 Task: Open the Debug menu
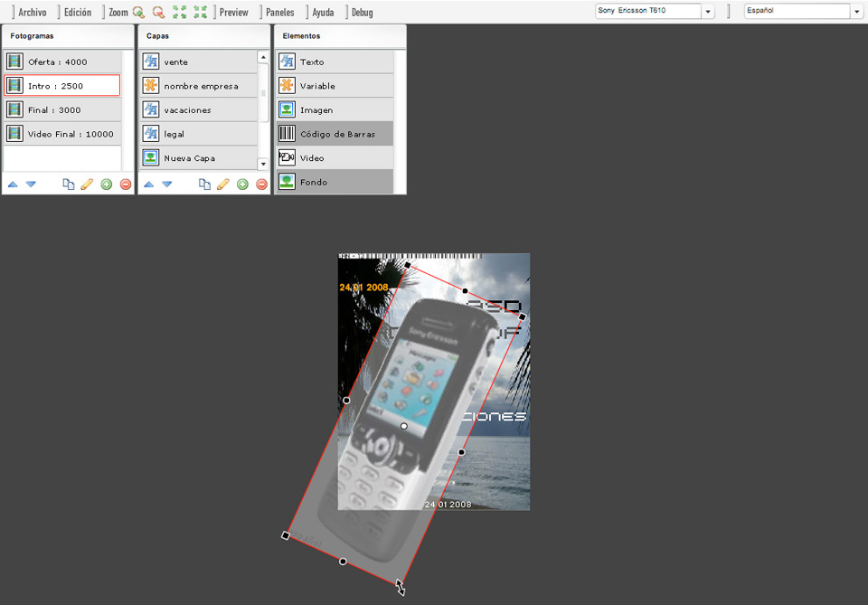coord(362,12)
